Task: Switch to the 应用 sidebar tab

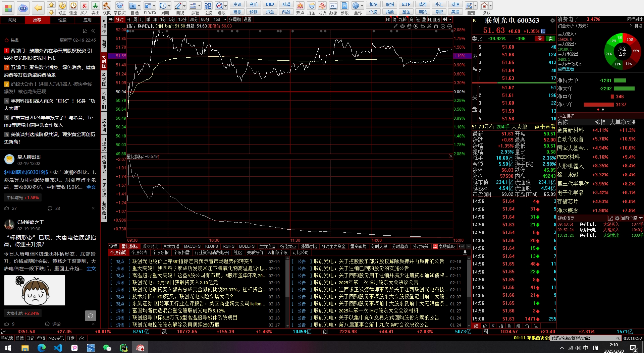Action: point(88,20)
